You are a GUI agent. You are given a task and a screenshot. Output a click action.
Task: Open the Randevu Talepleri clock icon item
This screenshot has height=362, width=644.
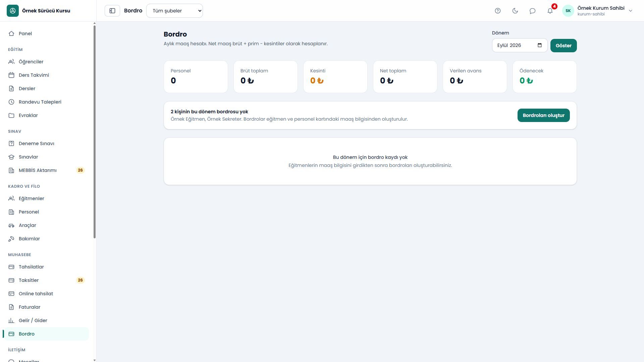coord(11,102)
